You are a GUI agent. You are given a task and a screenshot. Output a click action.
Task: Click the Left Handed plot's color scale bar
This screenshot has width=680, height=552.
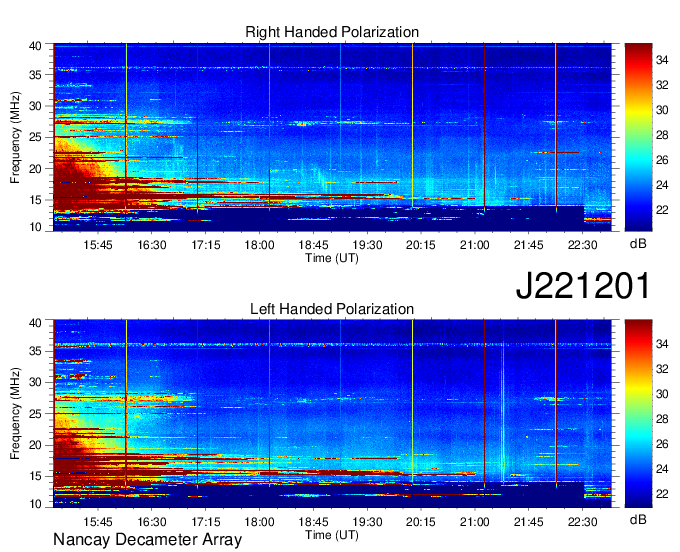[638, 414]
